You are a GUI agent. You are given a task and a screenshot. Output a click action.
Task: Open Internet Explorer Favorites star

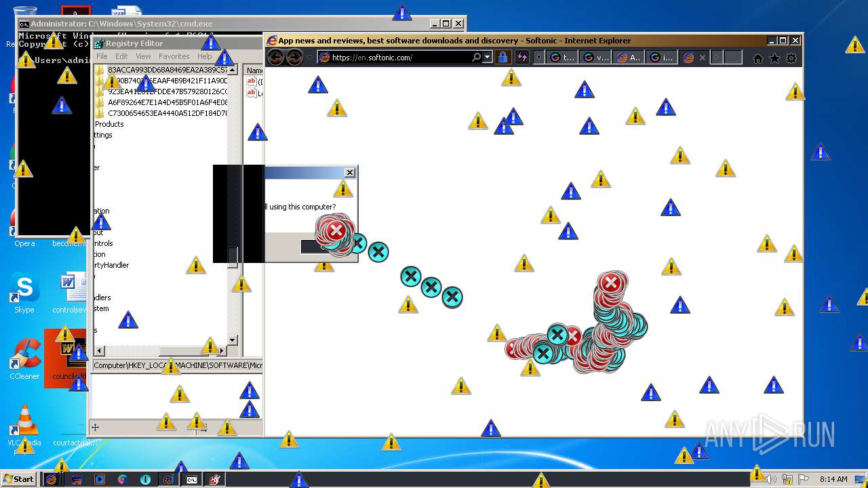click(x=774, y=58)
